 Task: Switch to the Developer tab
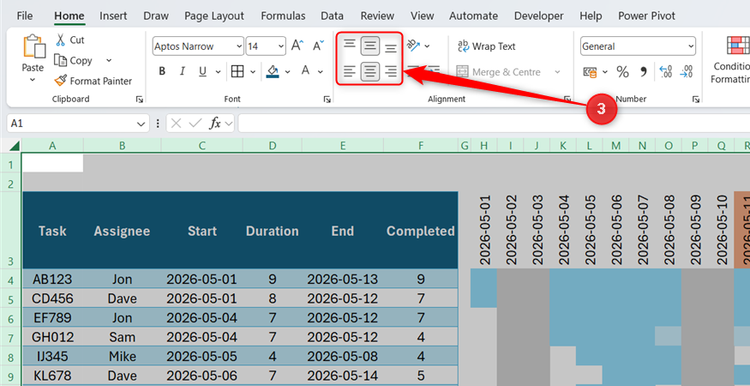click(539, 16)
